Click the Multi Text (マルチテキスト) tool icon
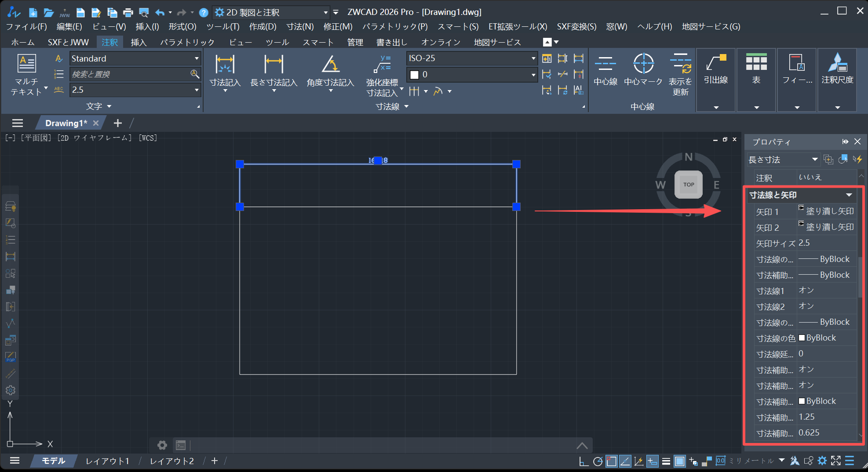Image resolution: width=868 pixels, height=472 pixels. (x=26, y=64)
